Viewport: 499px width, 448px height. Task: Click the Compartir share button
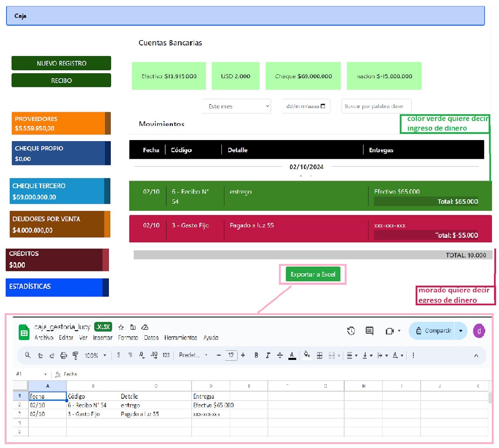(x=433, y=331)
